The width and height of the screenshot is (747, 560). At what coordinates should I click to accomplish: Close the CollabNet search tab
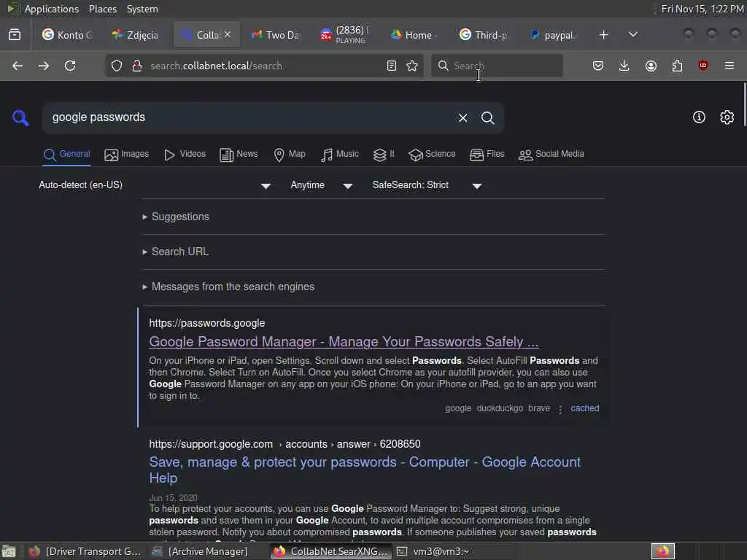point(228,35)
